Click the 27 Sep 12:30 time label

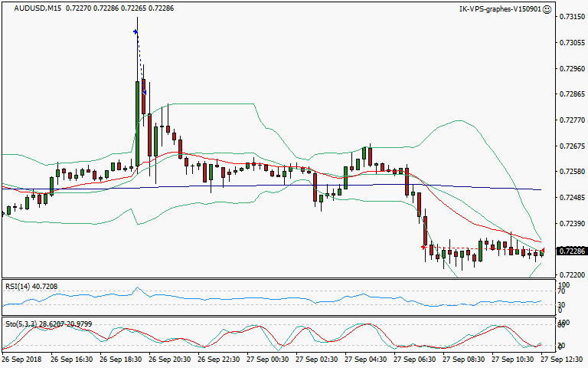click(x=564, y=358)
